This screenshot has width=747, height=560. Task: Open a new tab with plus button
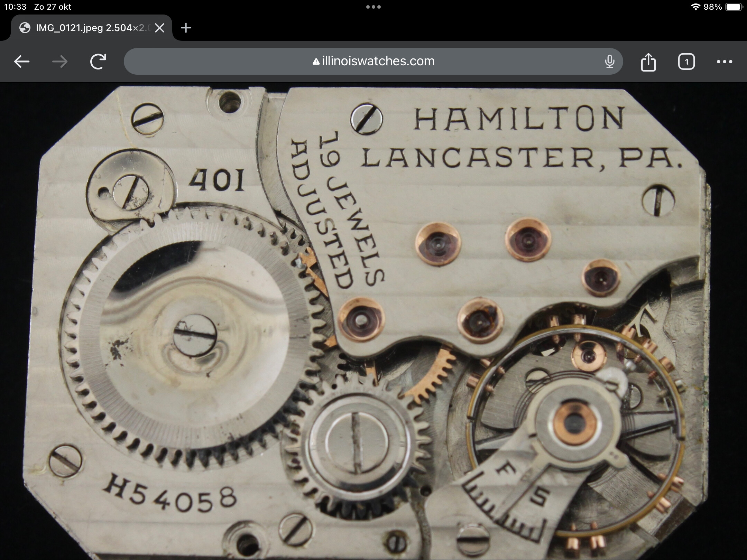pyautogui.click(x=186, y=28)
